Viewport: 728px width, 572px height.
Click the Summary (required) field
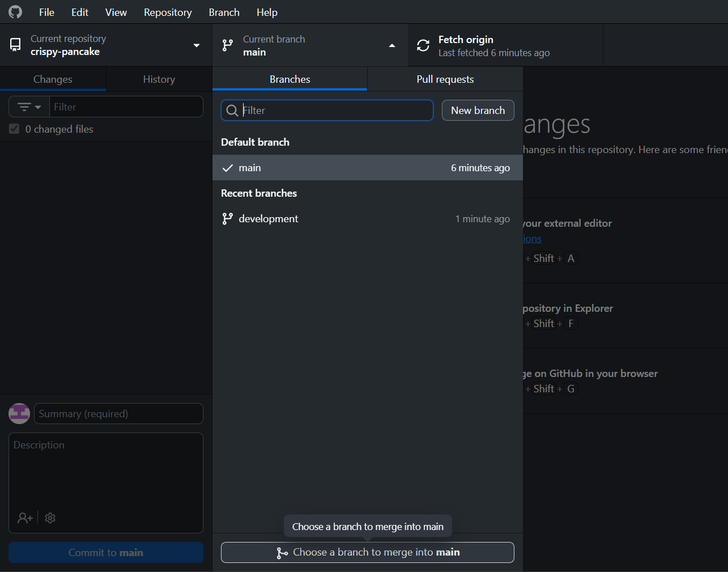point(118,414)
